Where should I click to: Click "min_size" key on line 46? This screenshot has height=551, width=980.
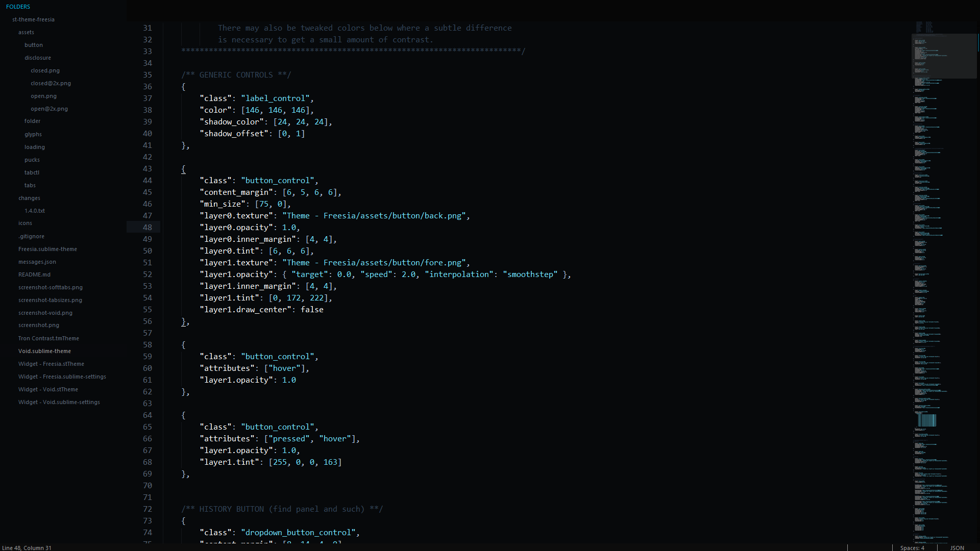(223, 204)
